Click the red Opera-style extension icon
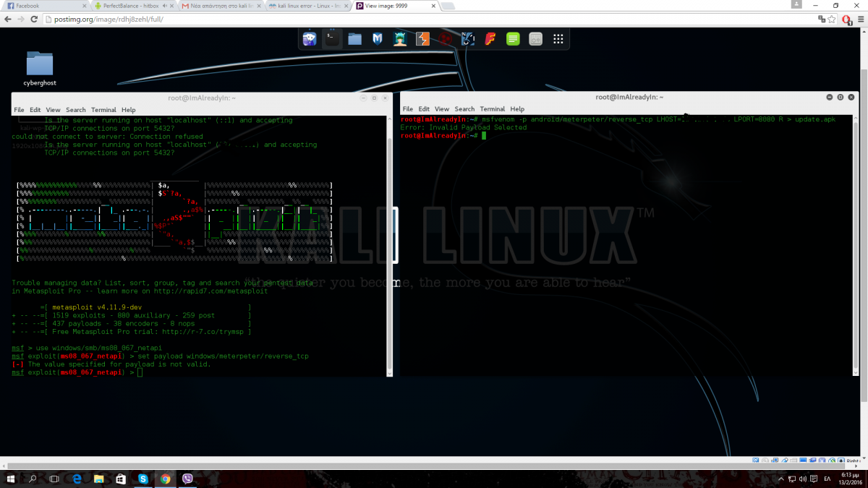The height and width of the screenshot is (488, 868). tap(846, 20)
